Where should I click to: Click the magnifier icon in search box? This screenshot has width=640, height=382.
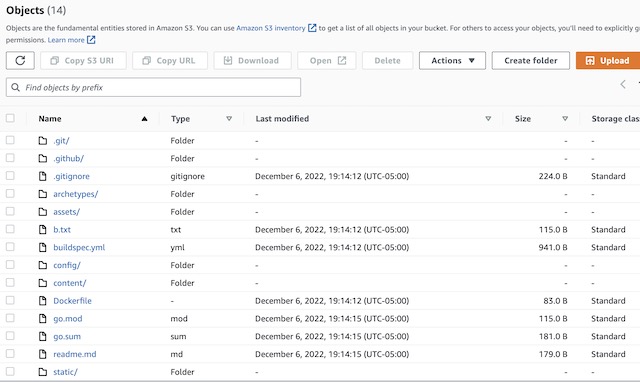click(x=16, y=87)
